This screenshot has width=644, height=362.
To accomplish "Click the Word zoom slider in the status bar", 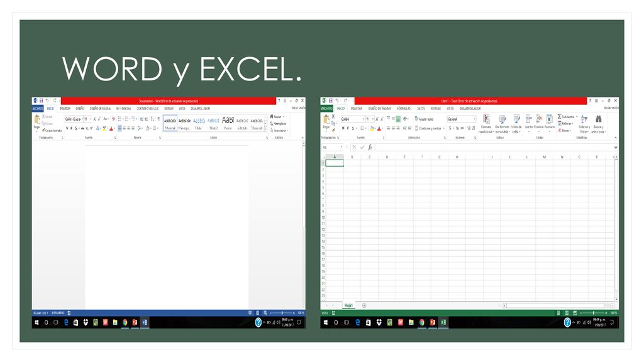I will (282, 313).
